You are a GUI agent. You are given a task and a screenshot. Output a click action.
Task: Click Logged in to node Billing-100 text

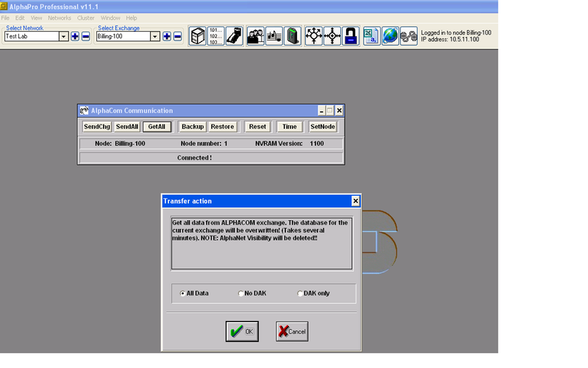[x=456, y=32]
